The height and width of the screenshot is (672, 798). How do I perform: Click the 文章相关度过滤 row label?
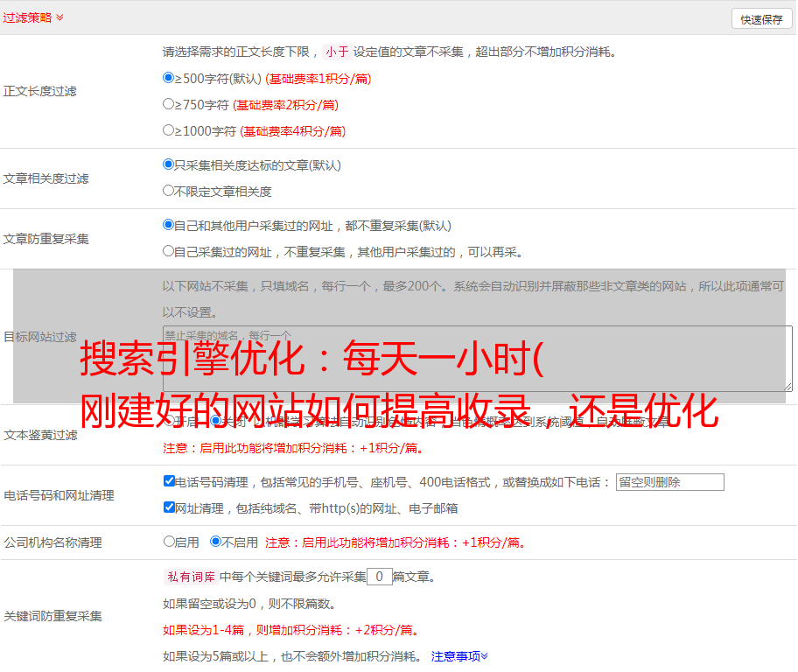pos(45,178)
